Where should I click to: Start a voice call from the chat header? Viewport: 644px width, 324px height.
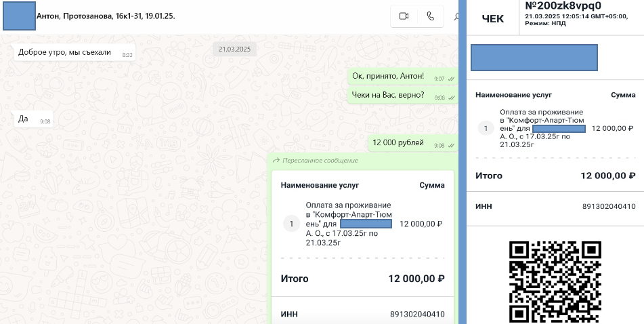(x=430, y=16)
